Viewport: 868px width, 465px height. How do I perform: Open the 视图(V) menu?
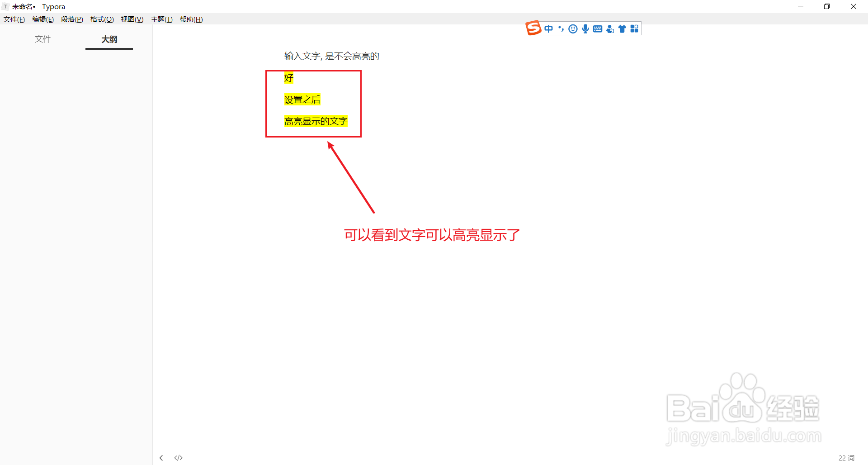click(132, 19)
